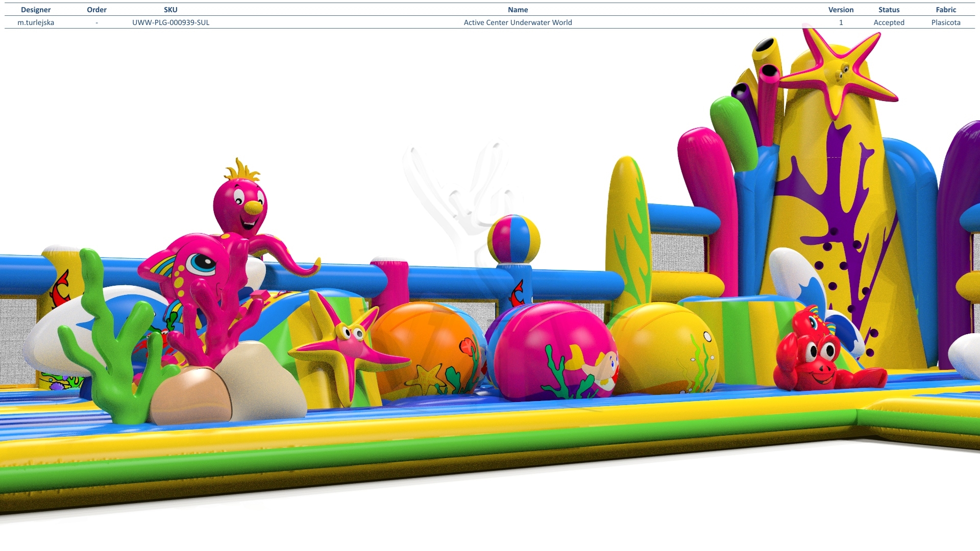Select designer value m.turlejska
980x551 pixels.
36,22
